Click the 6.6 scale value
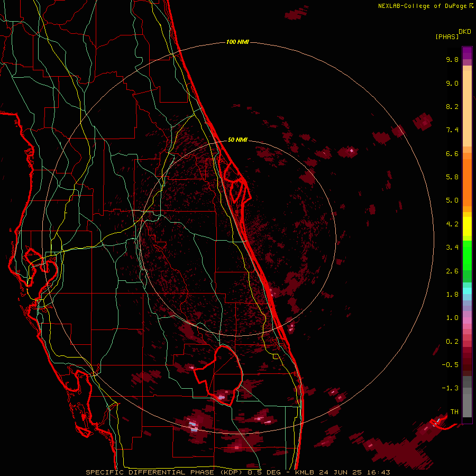The image size is (476, 476). (452, 153)
